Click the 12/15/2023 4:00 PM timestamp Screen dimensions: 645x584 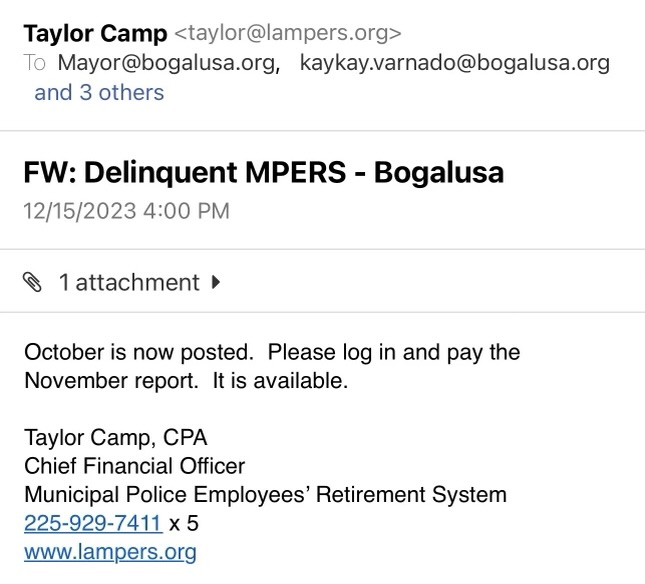[x=126, y=211]
